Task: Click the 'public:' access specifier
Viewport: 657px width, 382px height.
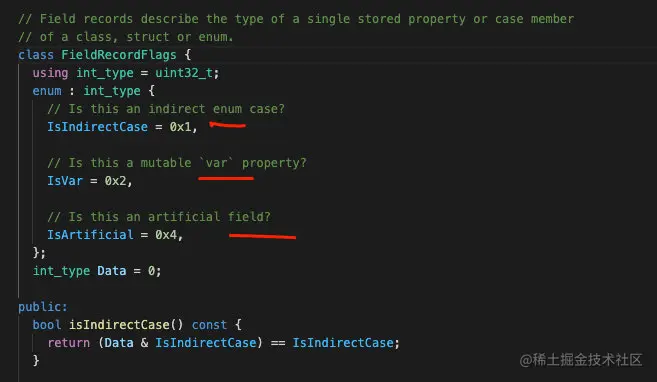Action: pos(43,307)
